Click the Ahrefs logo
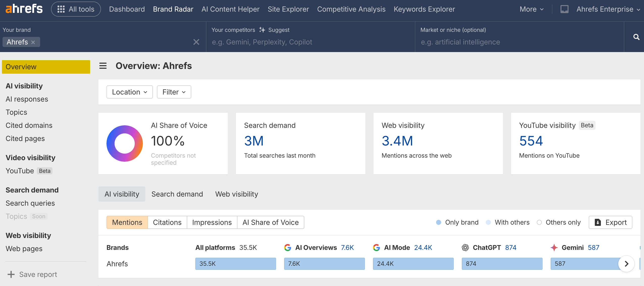 pyautogui.click(x=24, y=9)
